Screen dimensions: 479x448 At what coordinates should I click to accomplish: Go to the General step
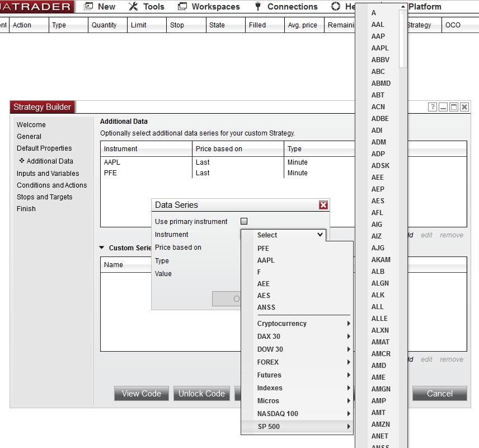pos(29,137)
